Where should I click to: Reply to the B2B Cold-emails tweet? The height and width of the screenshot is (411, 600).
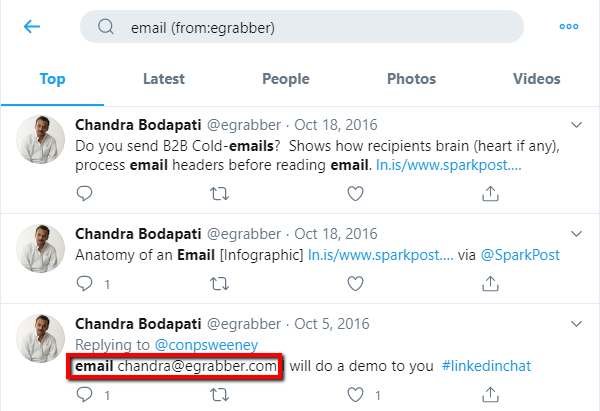84,193
